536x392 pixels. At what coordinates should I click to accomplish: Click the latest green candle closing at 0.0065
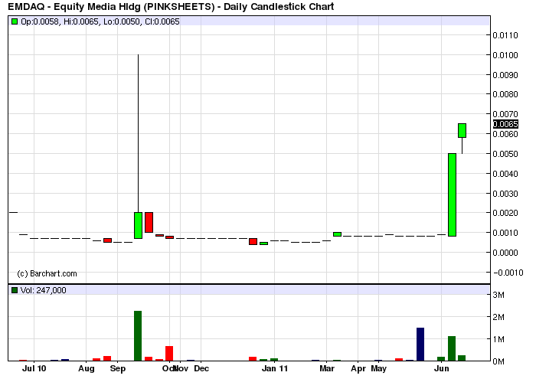click(x=462, y=131)
